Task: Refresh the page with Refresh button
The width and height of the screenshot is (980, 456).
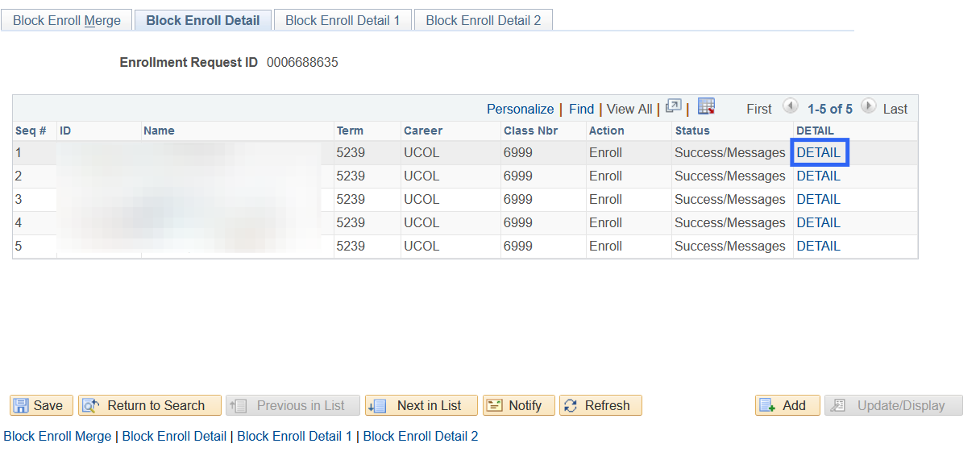Action: [600, 405]
